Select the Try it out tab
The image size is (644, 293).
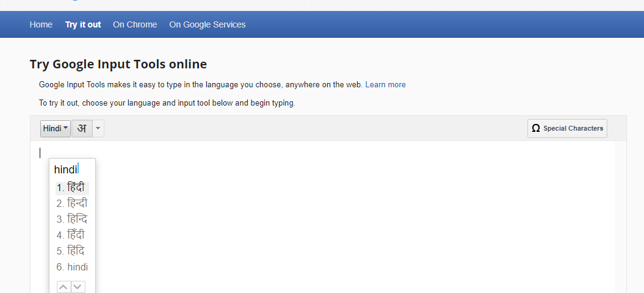pyautogui.click(x=83, y=24)
